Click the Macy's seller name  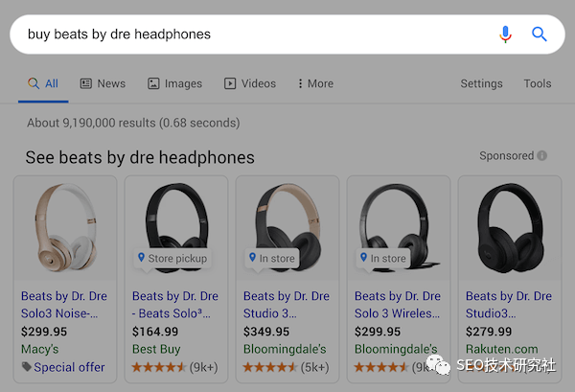coord(39,349)
